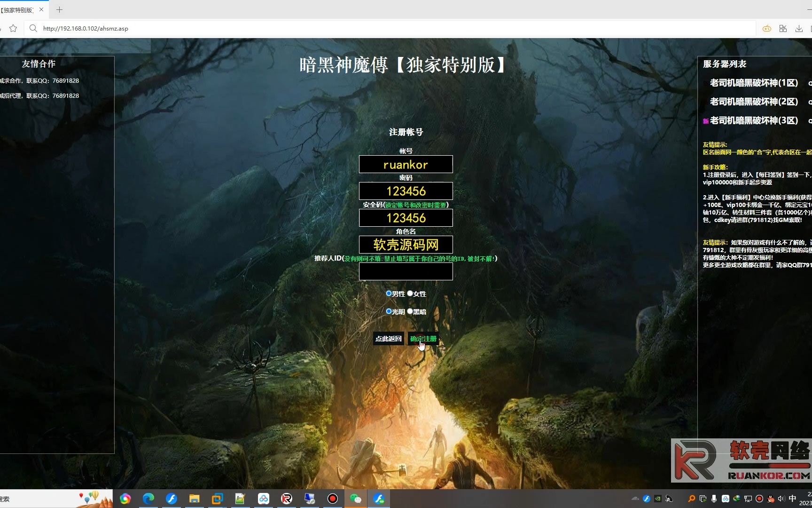Open the game controller toolbar icon
Image resolution: width=812 pixels, height=508 pixels.
click(x=767, y=29)
